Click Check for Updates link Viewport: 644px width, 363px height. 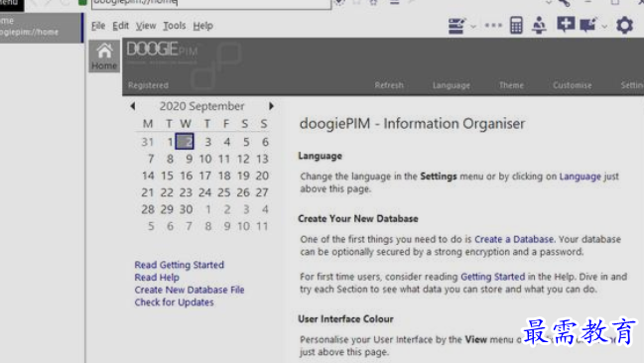[x=174, y=302]
